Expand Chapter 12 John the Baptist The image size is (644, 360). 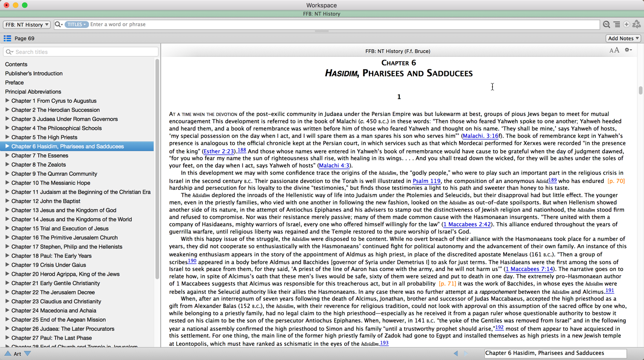click(x=7, y=201)
